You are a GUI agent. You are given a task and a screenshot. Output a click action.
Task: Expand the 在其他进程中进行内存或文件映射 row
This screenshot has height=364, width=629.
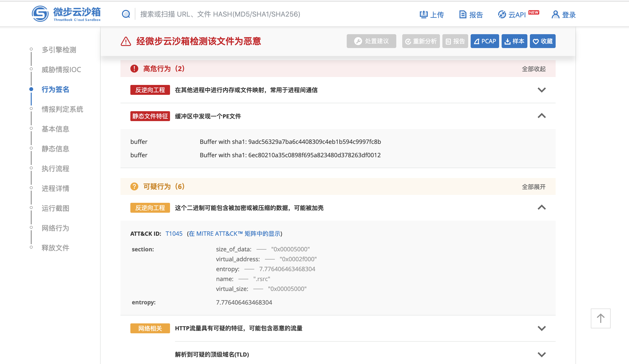(x=541, y=90)
